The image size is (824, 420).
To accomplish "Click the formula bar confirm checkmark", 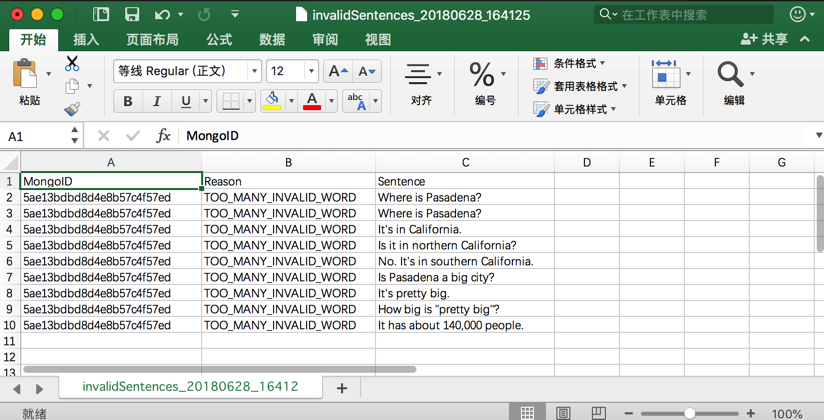I will (133, 136).
